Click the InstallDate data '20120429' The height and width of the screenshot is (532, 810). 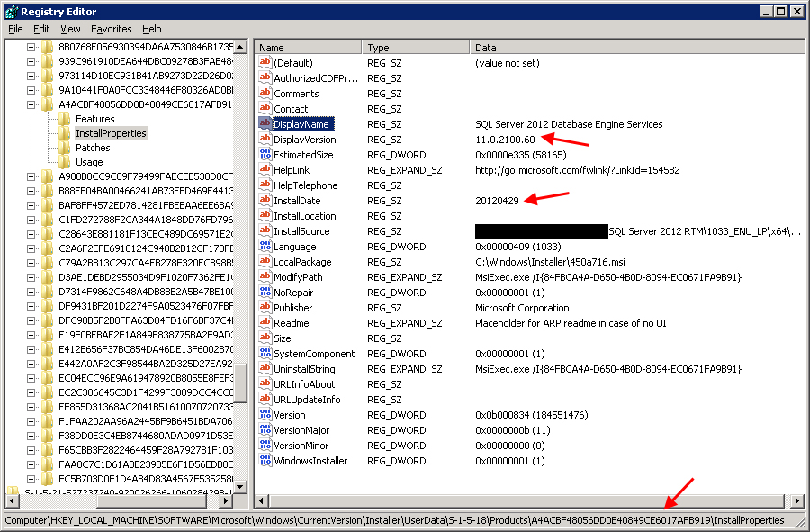tap(497, 201)
